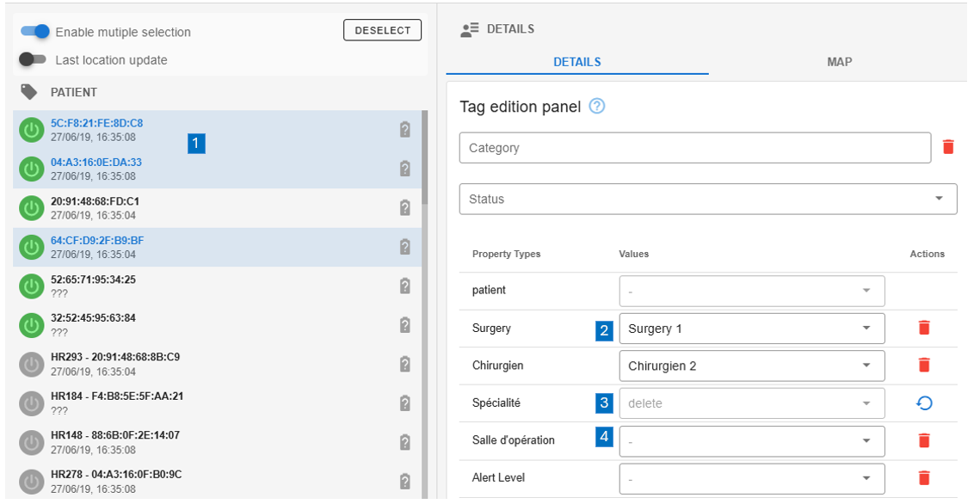Delete the Salle d'opération property row
Viewport: 980px width, 504px height.
click(x=924, y=440)
